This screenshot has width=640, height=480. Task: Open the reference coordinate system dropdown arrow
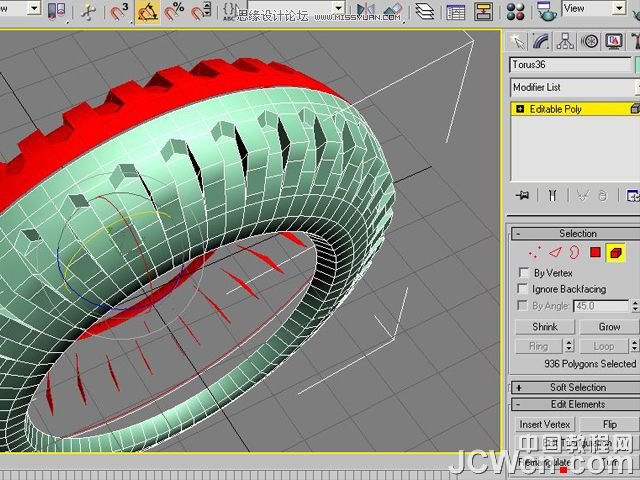click(34, 8)
